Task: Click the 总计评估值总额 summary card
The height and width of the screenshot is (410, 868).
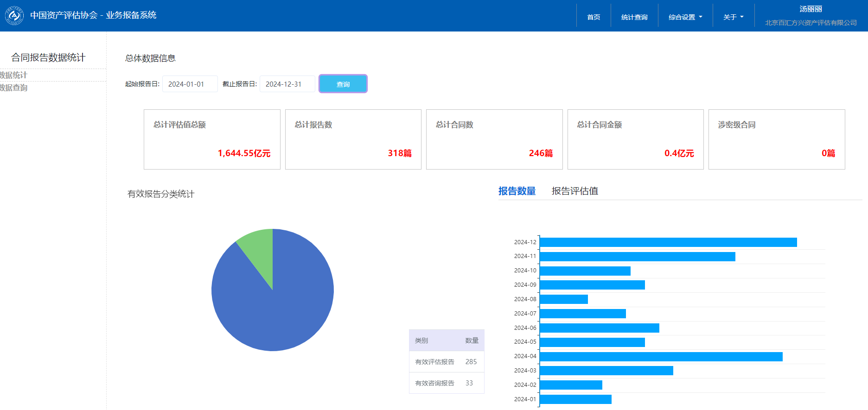Action: click(212, 139)
